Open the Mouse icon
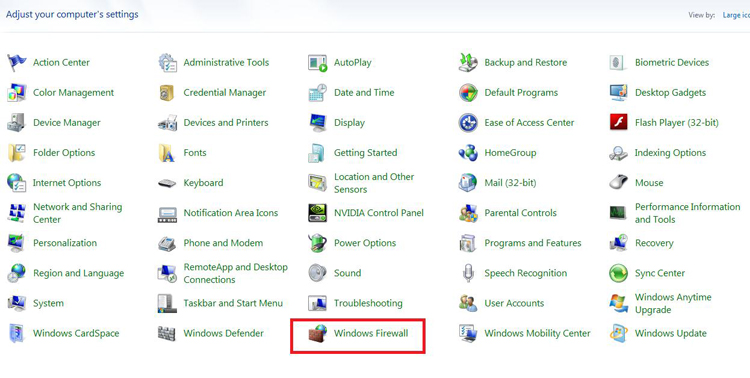The height and width of the screenshot is (378, 750). coord(618,183)
